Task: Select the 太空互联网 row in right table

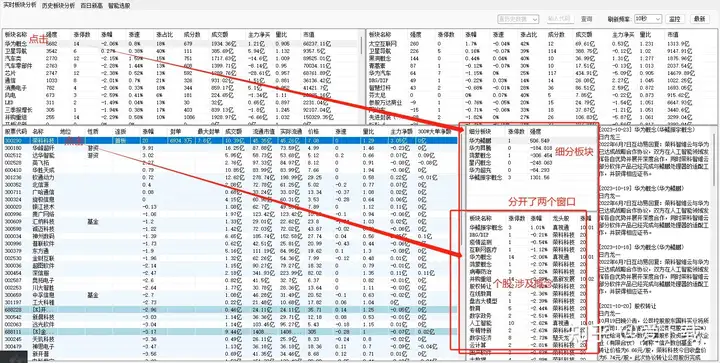Action: point(542,44)
